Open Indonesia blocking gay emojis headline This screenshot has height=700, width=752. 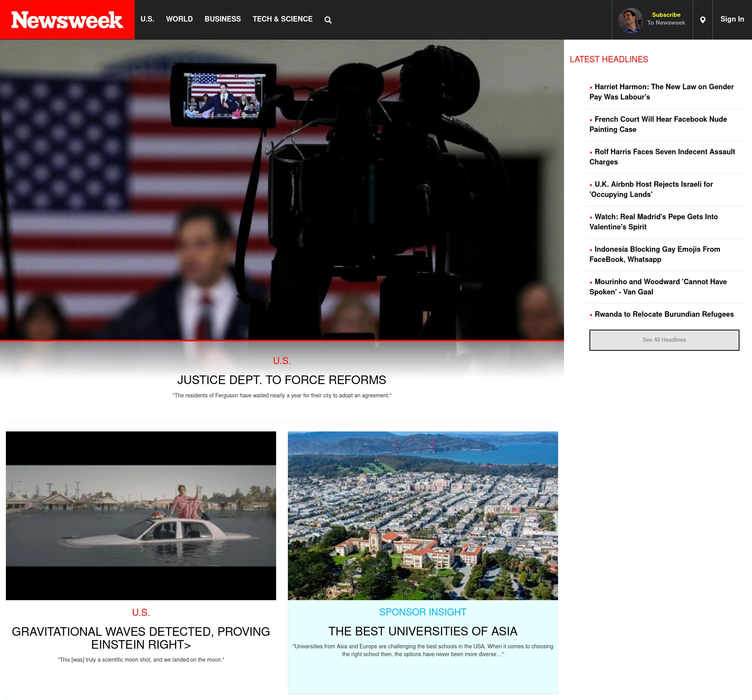[x=654, y=254]
